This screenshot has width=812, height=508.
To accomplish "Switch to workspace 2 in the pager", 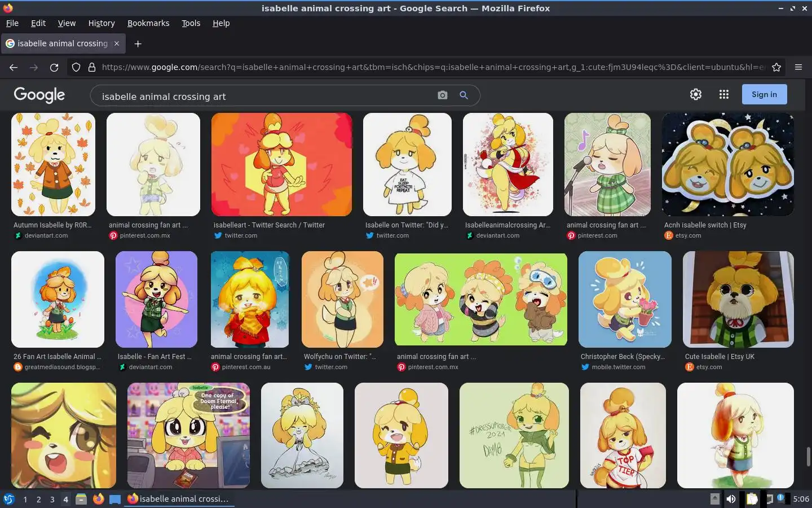I will point(38,500).
